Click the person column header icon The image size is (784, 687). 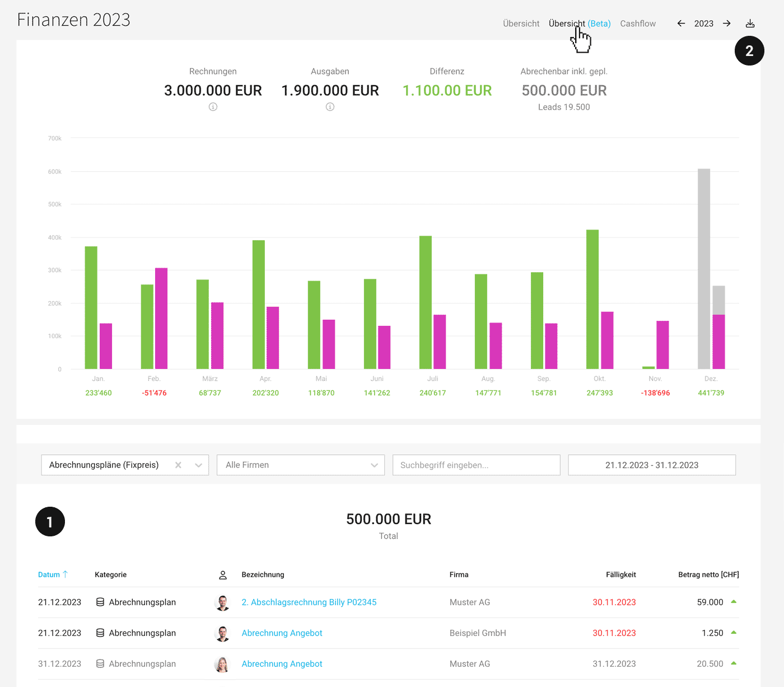click(x=222, y=575)
